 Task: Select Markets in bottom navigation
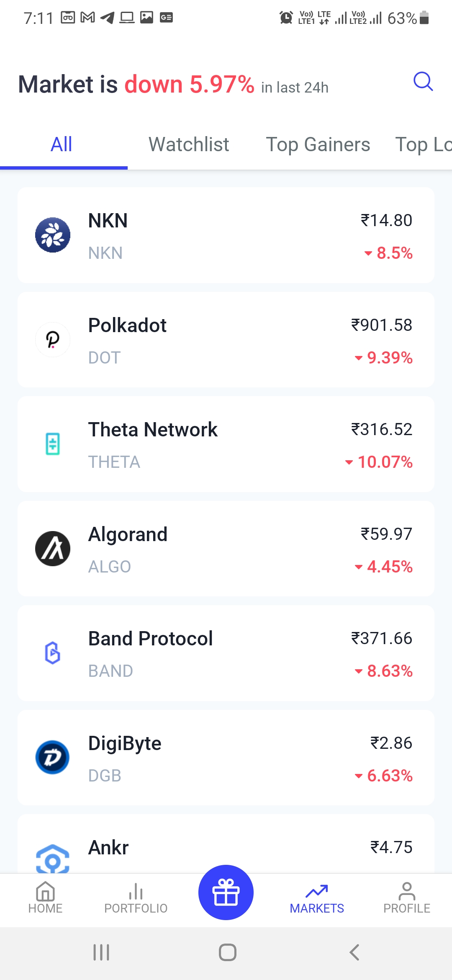pyautogui.click(x=317, y=898)
